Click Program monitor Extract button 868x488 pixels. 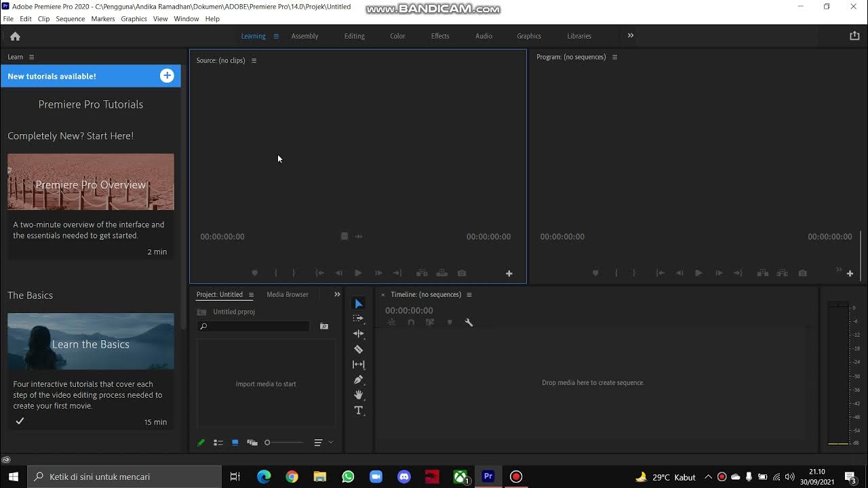tap(783, 273)
